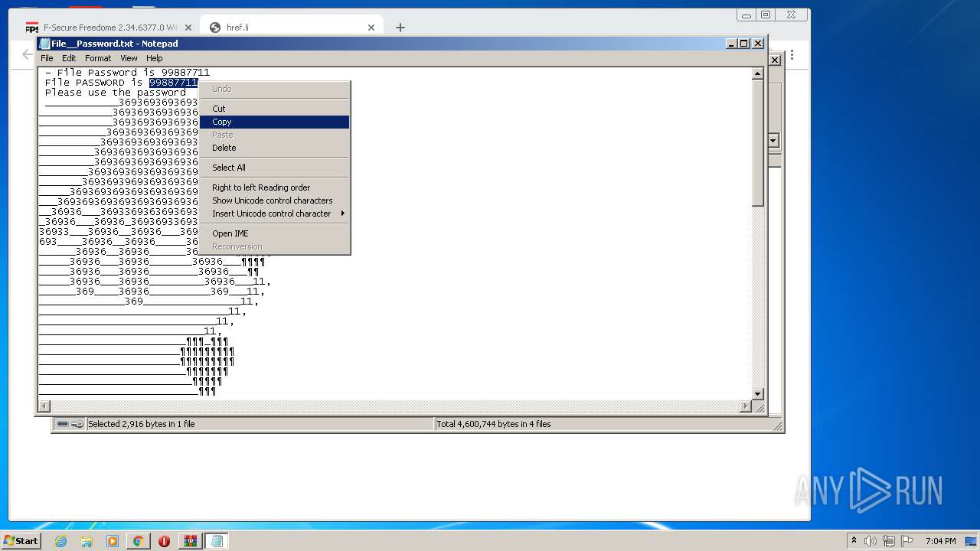The width and height of the screenshot is (980, 551).
Task: Click Notepad vertical scrollbar up arrow
Action: [758, 74]
